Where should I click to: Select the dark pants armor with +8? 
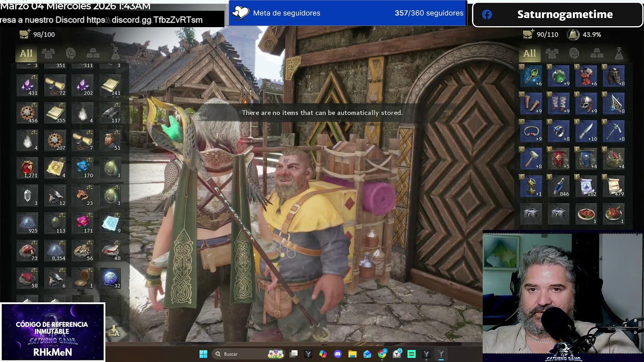click(614, 76)
